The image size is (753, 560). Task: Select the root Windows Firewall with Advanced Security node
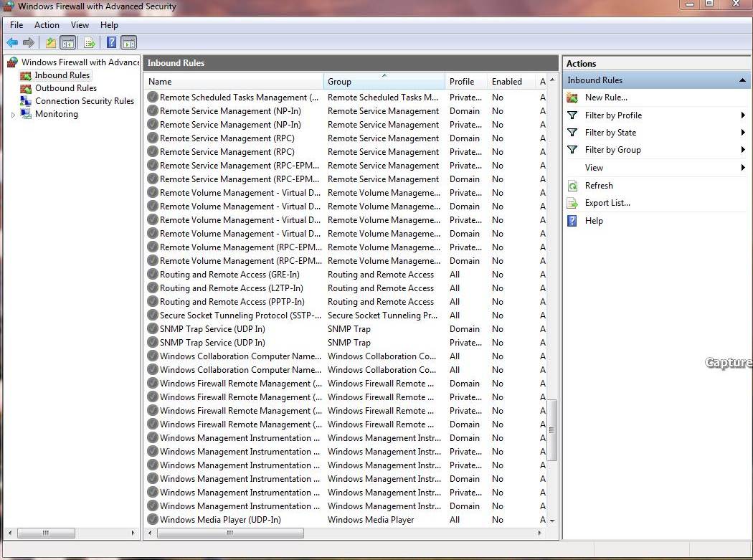80,62
